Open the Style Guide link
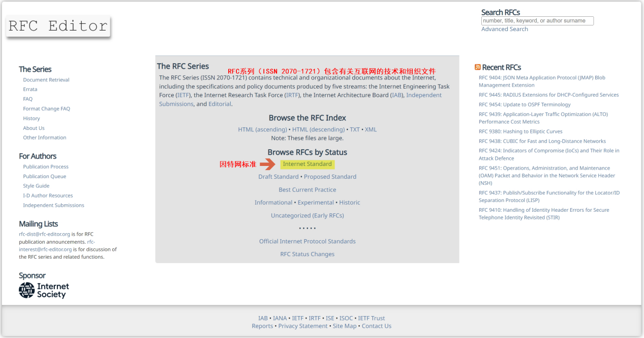Screen dimensions: 644x338 [x=36, y=186]
